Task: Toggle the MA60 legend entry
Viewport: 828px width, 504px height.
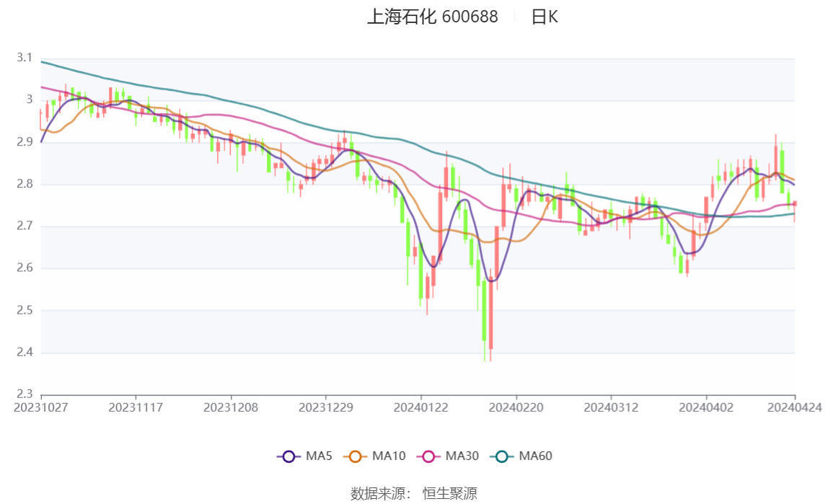Action: click(x=521, y=456)
